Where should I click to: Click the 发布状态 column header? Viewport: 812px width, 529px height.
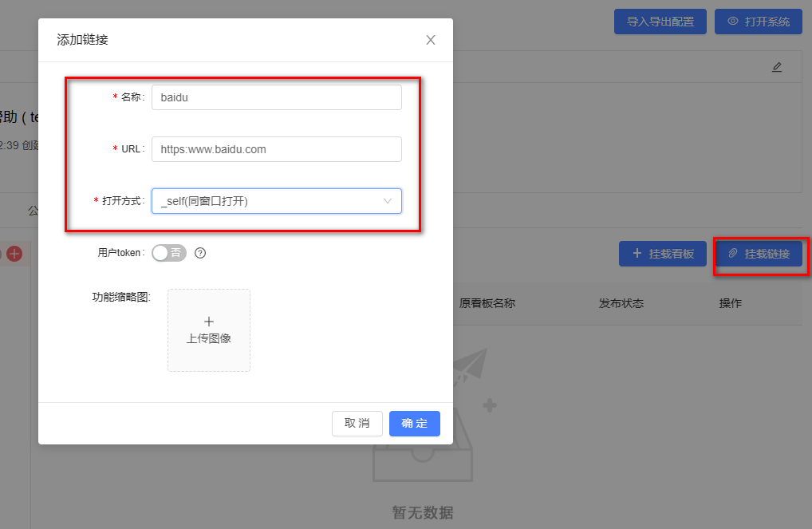pyautogui.click(x=621, y=303)
